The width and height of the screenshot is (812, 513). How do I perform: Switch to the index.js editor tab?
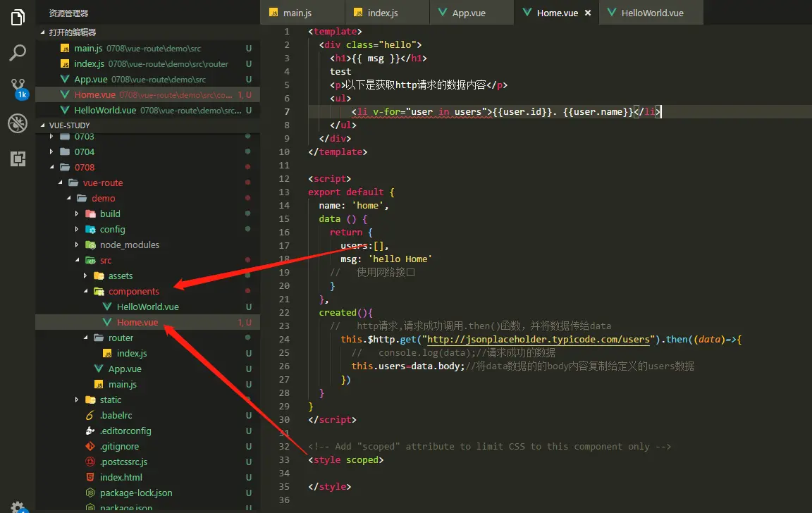(x=387, y=13)
